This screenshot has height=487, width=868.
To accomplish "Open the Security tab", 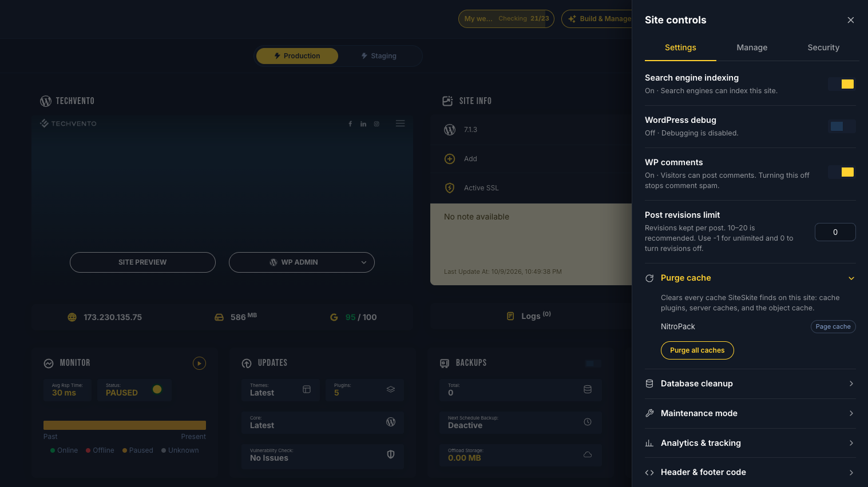I will [823, 47].
